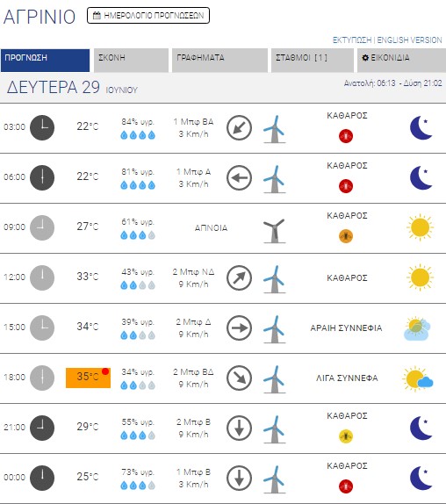This screenshot has width=446, height=504.
Task: Open the ΣΤΑΘΜΟΙ [1] tab
Action: pyautogui.click(x=313, y=61)
